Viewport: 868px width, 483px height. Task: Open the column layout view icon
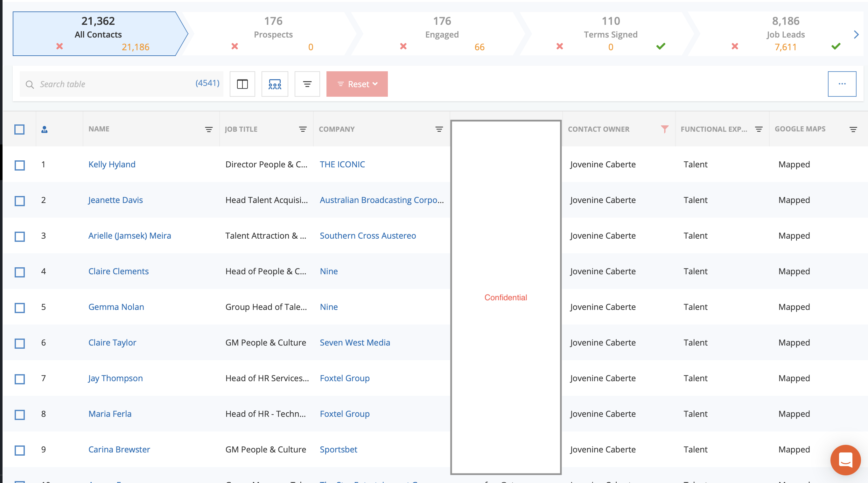(x=242, y=84)
